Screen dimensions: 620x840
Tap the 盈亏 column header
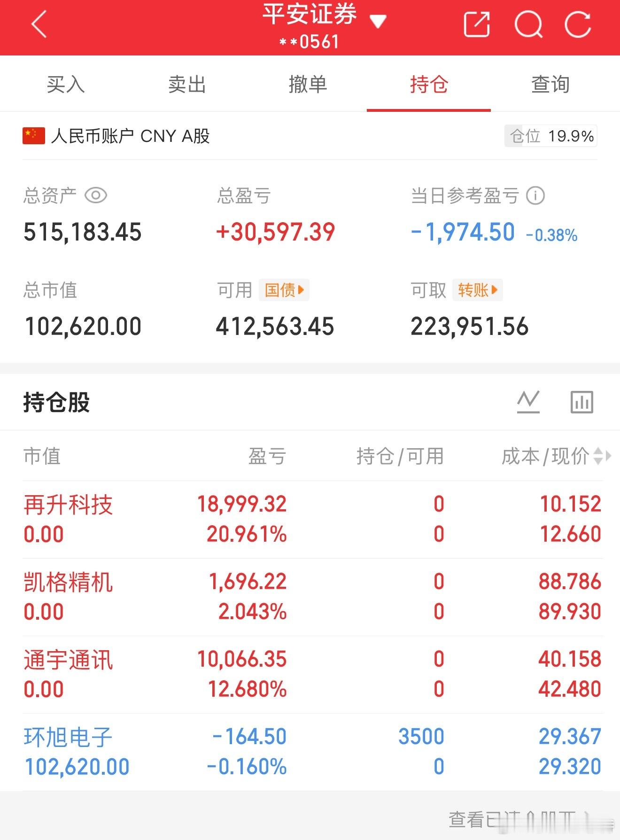click(x=267, y=456)
